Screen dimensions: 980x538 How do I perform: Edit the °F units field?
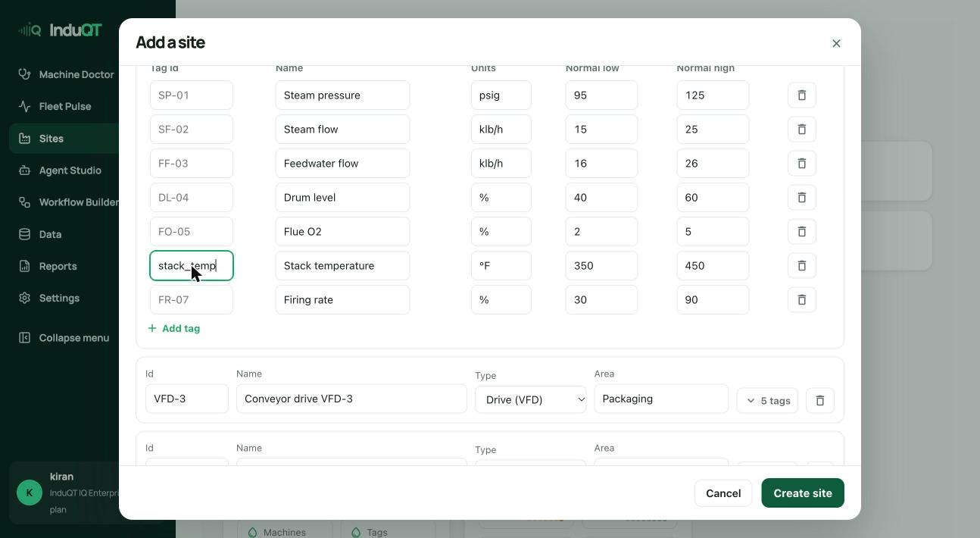pyautogui.click(x=501, y=266)
